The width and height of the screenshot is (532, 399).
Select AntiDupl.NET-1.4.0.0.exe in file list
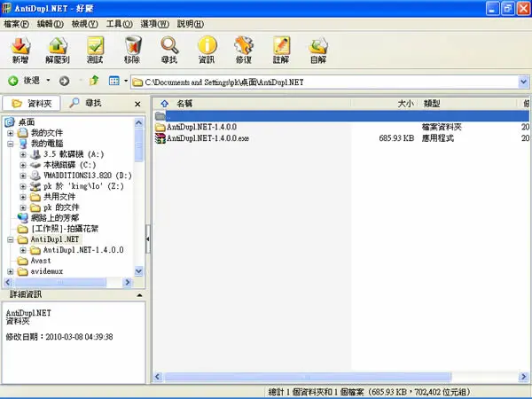[208, 138]
